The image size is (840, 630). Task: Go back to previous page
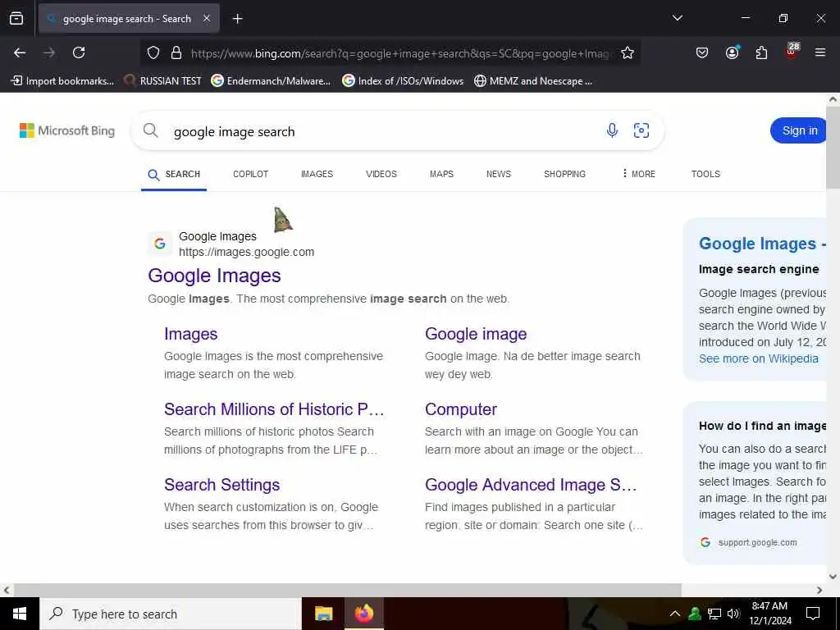[20, 52]
